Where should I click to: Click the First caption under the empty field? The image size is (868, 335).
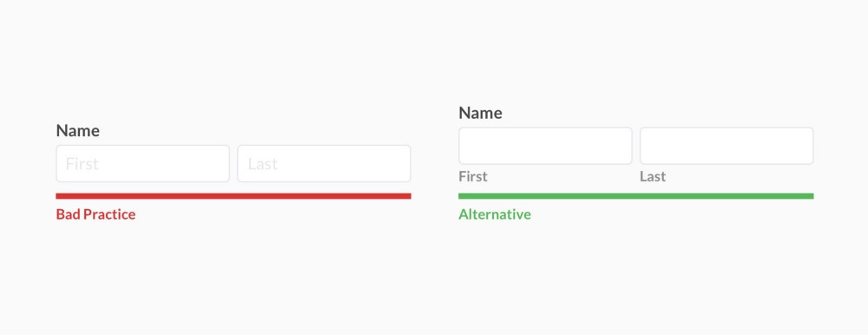pos(473,177)
